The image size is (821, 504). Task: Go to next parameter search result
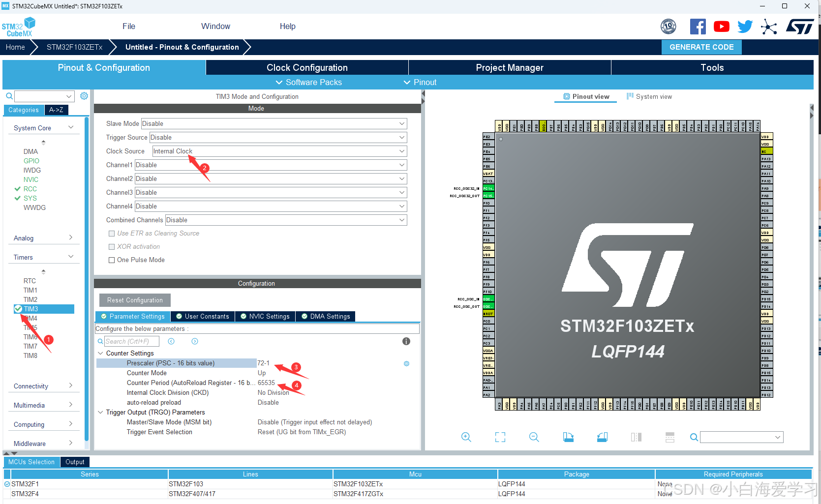click(195, 341)
